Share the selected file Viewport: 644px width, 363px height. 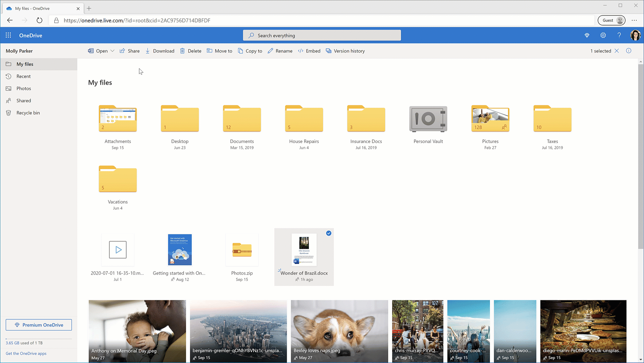pos(130,51)
